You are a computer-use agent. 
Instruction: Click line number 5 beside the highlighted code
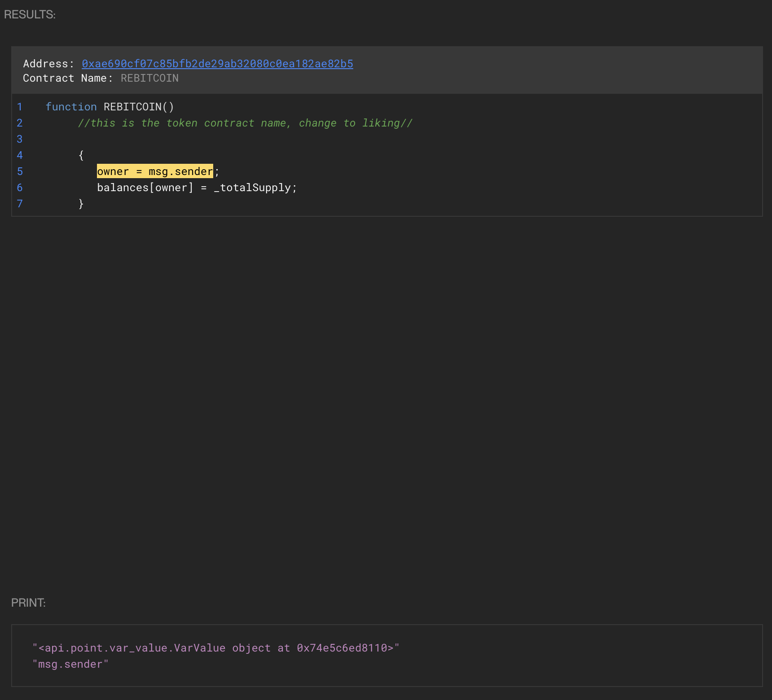(x=20, y=171)
